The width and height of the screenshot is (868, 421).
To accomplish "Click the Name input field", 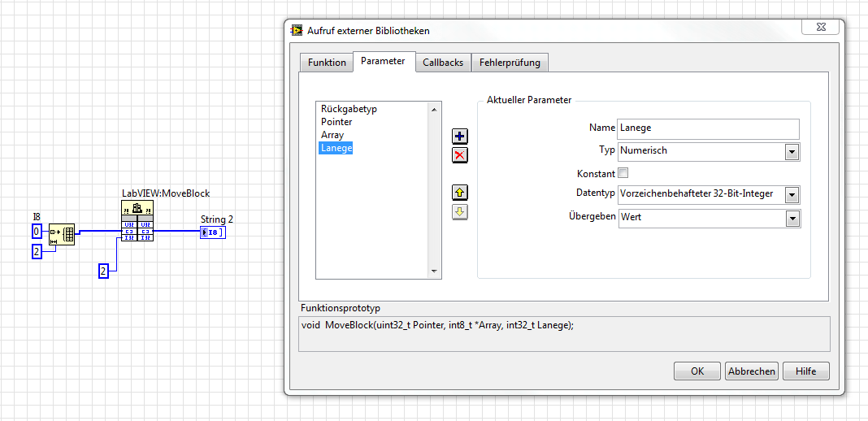I will (x=708, y=128).
